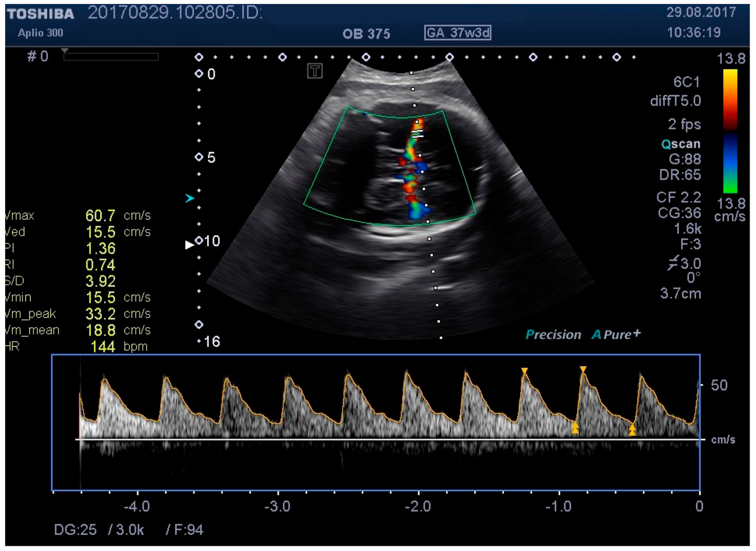
Task: Click the ApurePlus imaging mode label
Action: coord(616,334)
